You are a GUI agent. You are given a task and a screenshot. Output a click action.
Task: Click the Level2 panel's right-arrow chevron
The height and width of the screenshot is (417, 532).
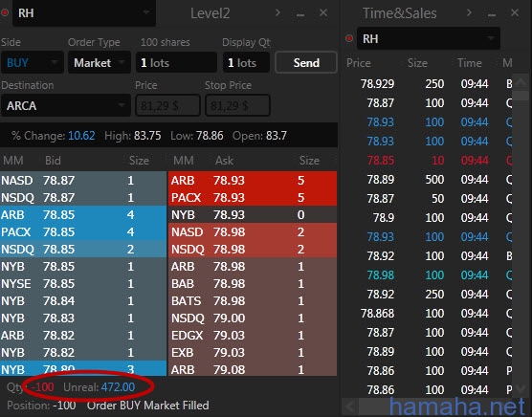pos(277,12)
